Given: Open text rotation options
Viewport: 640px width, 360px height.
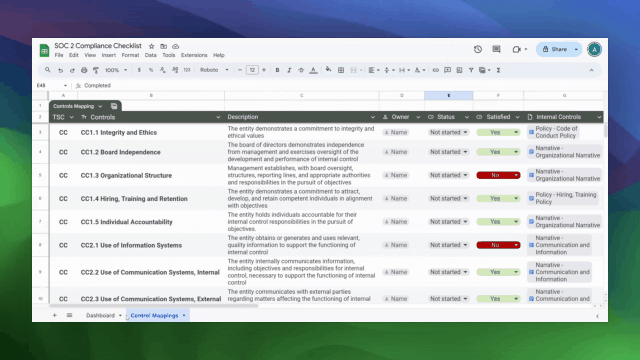Looking at the screenshot, I should point(420,70).
